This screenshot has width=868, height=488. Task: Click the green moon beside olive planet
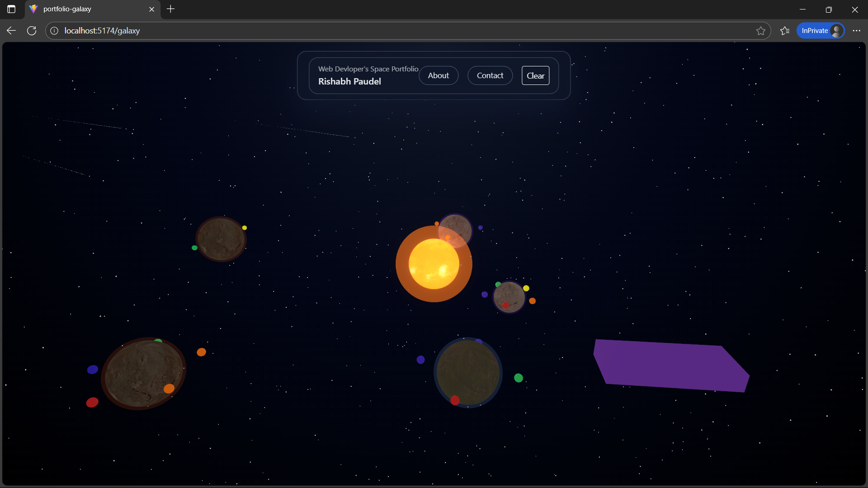(x=519, y=378)
